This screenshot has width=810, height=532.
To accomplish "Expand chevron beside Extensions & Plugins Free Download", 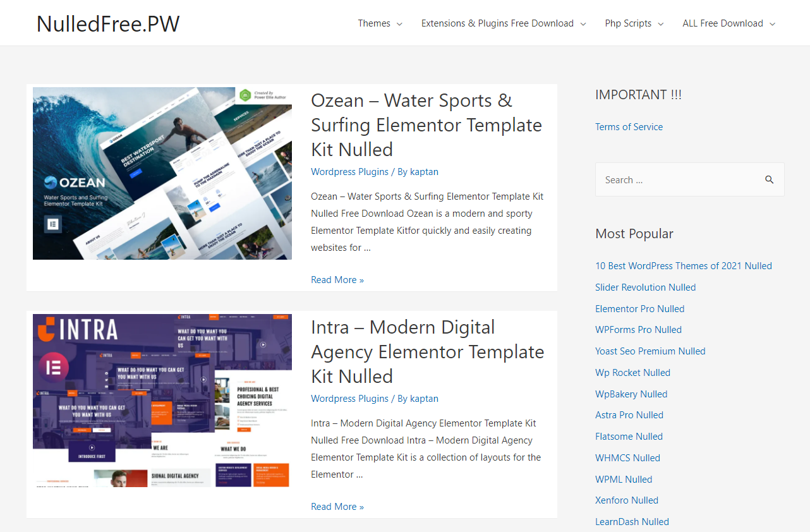I will pos(583,24).
